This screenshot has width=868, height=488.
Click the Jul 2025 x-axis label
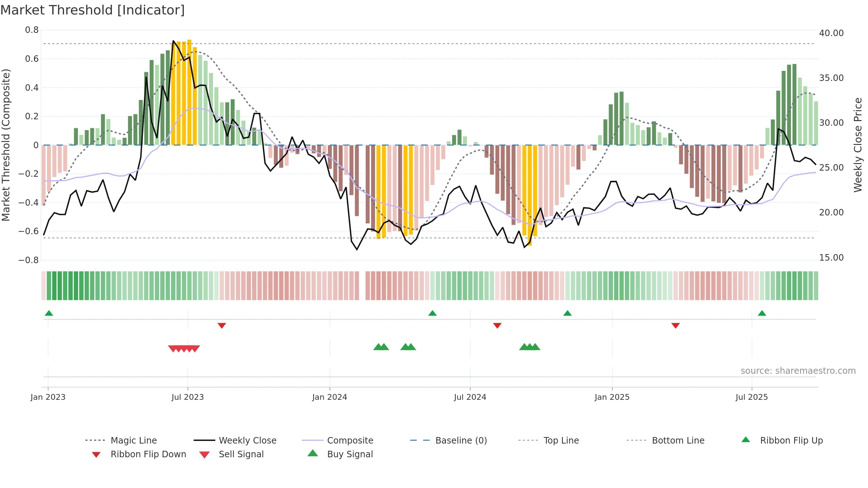click(x=752, y=397)
